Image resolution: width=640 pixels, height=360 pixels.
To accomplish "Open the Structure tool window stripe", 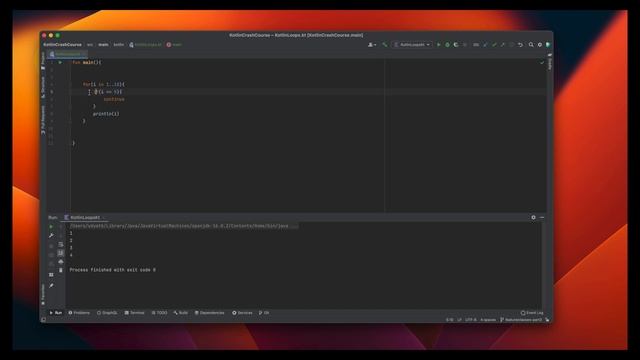I will (x=43, y=87).
